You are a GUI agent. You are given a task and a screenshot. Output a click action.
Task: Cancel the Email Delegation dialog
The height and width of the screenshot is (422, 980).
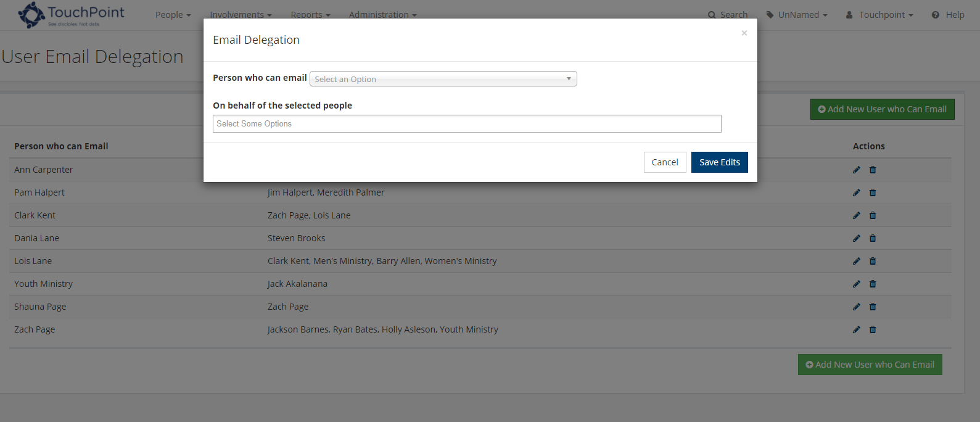[665, 162]
